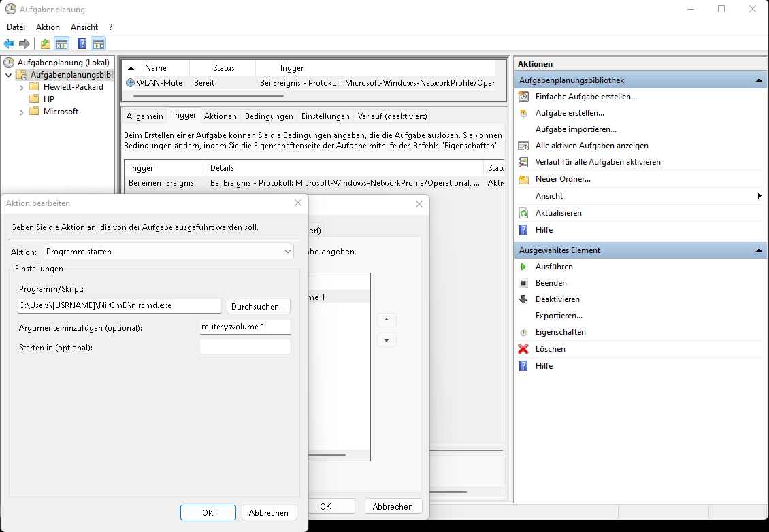Click the red Löschen X icon
Screen dimensions: 769x532
pyautogui.click(x=523, y=349)
